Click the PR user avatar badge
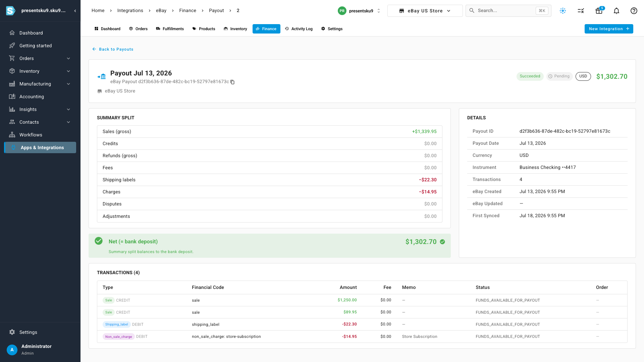The image size is (644, 362). [342, 11]
